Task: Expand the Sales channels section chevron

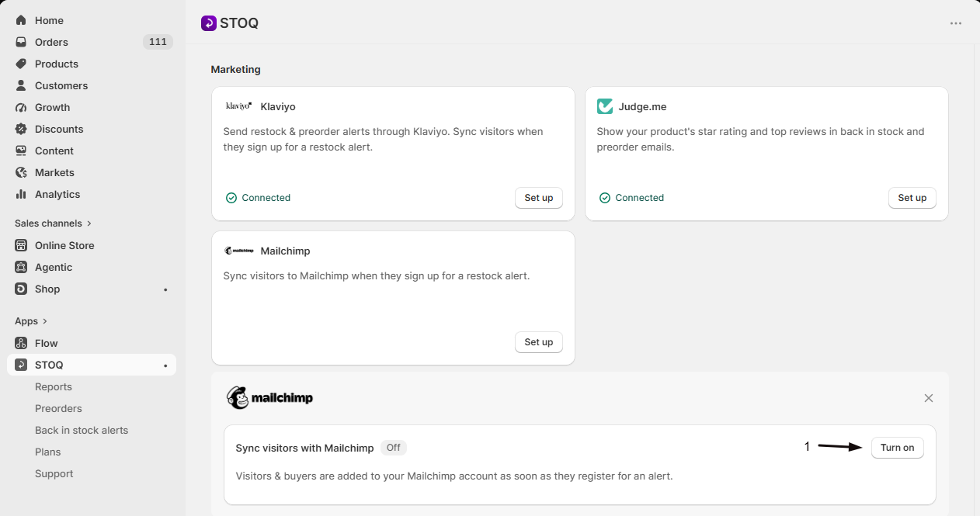Action: (89, 223)
